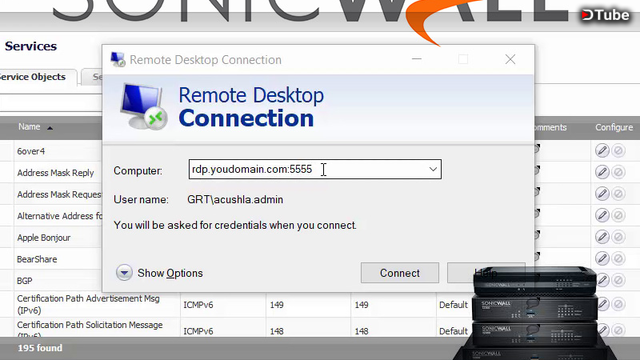
Task: Click delete icon in Alternative Address row
Action: tap(619, 215)
